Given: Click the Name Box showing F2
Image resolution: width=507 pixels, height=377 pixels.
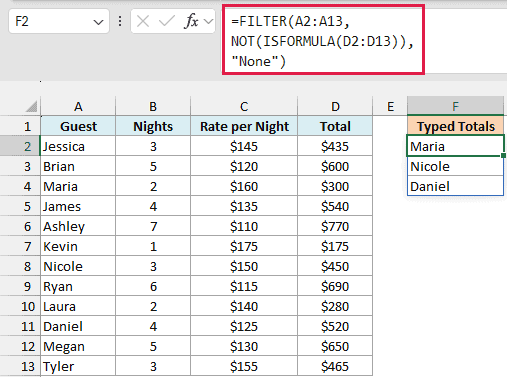Looking at the screenshot, I should (x=59, y=22).
